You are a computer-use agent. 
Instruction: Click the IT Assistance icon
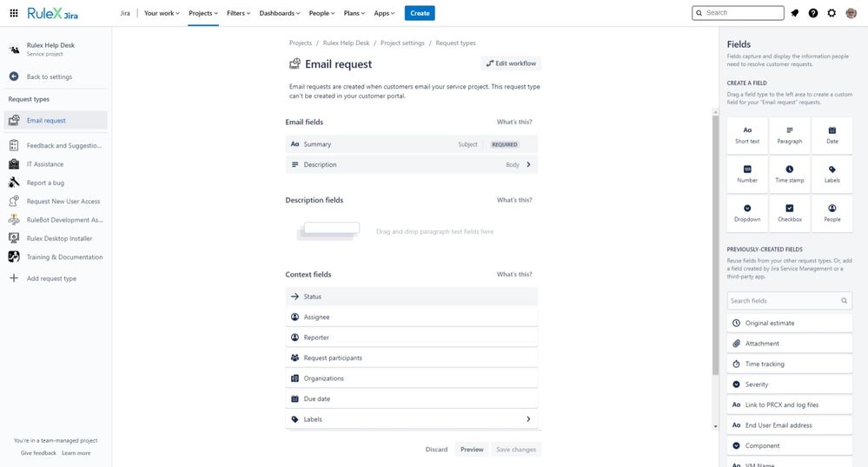(14, 164)
